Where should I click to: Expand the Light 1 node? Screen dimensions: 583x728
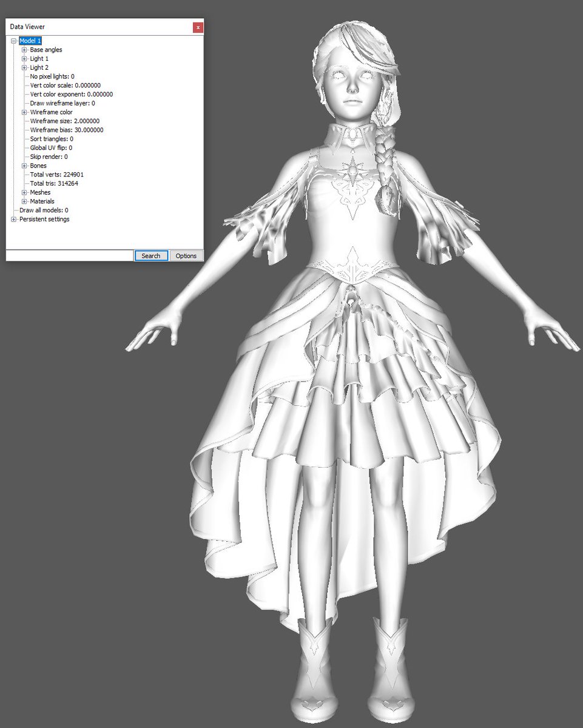(x=24, y=59)
